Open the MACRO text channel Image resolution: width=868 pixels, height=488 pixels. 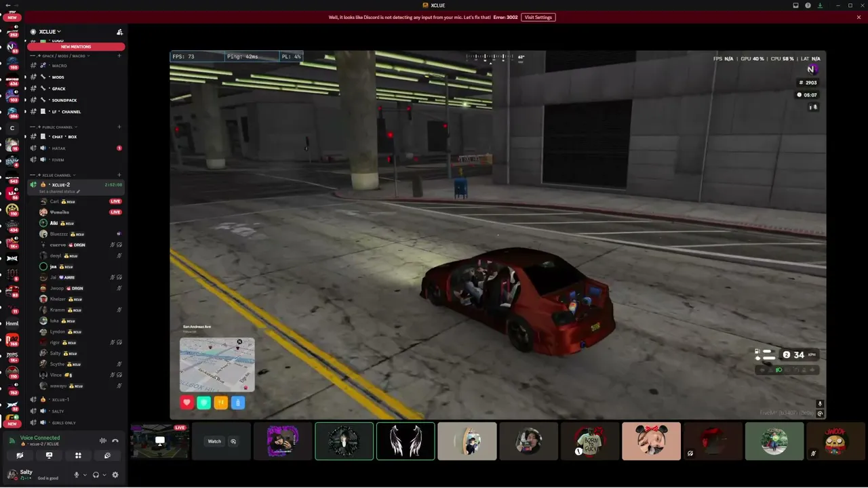tap(76, 66)
